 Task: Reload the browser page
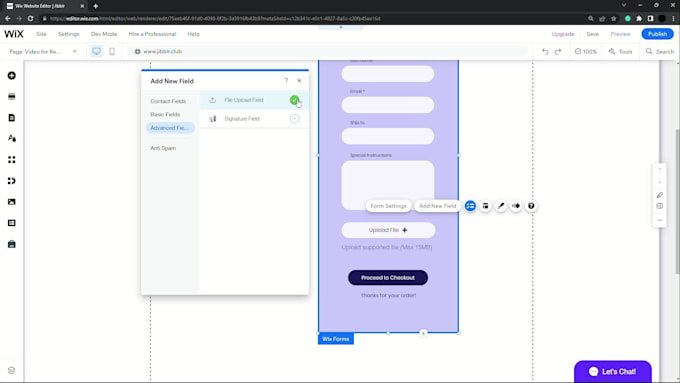(x=30, y=19)
